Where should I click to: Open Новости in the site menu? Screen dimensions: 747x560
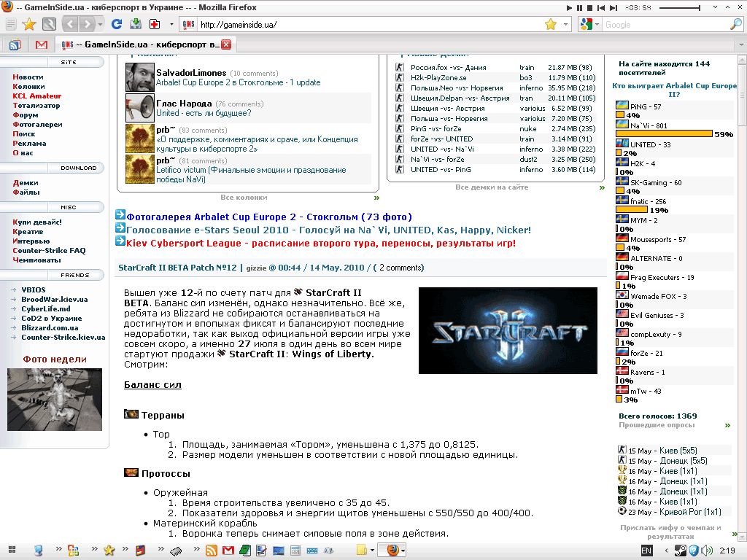pyautogui.click(x=28, y=77)
